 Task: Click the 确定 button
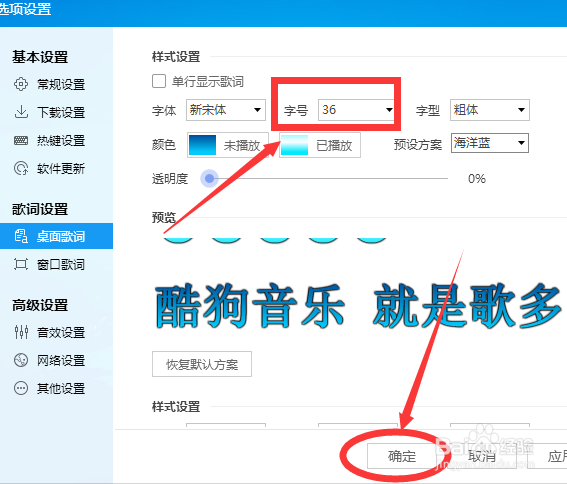402,456
